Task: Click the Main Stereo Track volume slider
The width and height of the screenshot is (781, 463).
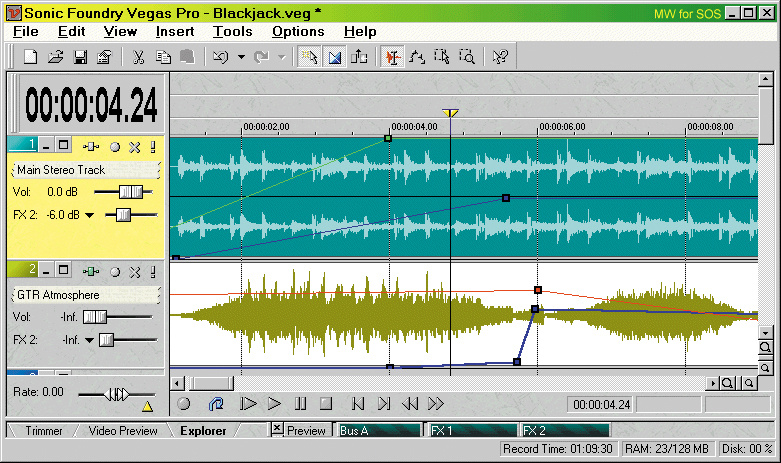Action: [x=123, y=191]
